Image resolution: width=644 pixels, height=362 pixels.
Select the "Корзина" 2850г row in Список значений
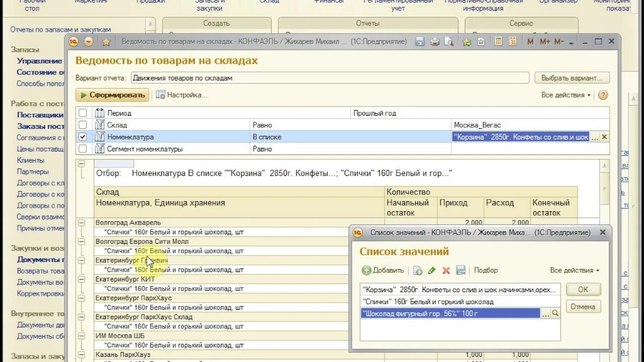(460, 290)
